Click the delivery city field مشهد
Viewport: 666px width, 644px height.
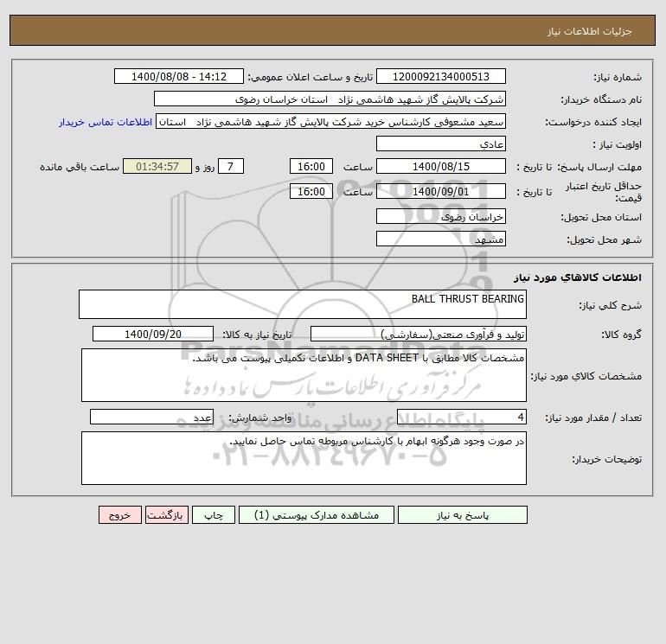[x=441, y=239]
